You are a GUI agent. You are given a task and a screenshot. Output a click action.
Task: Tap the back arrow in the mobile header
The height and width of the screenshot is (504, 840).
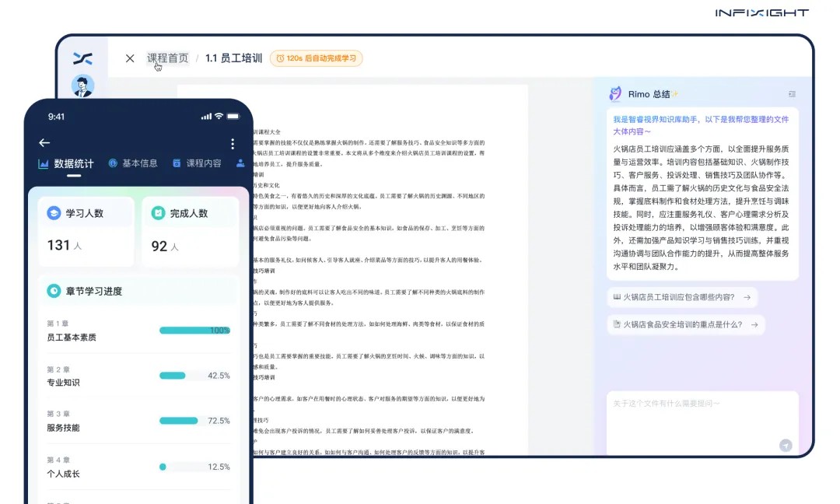click(x=44, y=142)
